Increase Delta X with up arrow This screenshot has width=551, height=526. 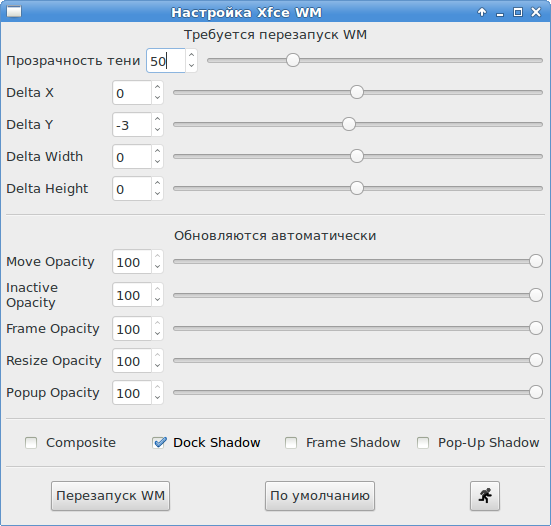click(157, 87)
